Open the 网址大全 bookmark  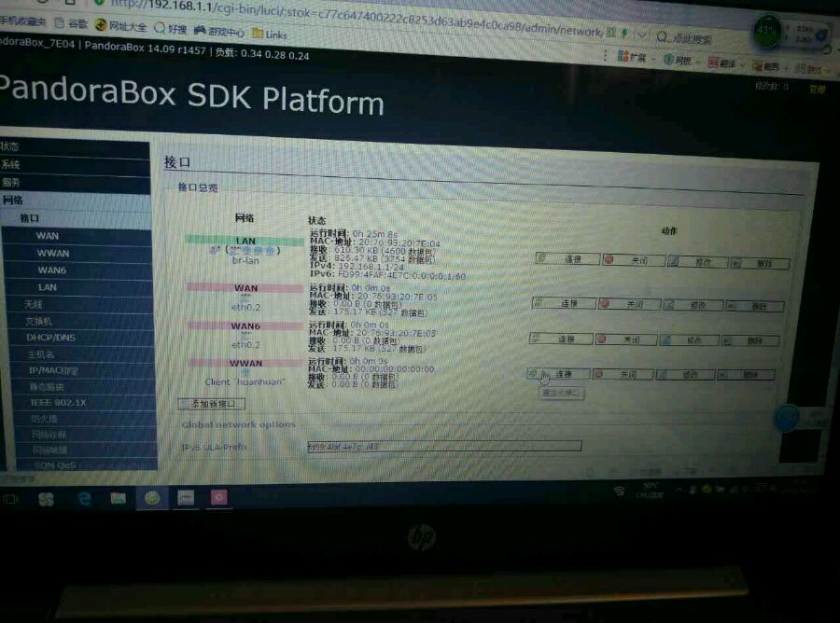121,26
